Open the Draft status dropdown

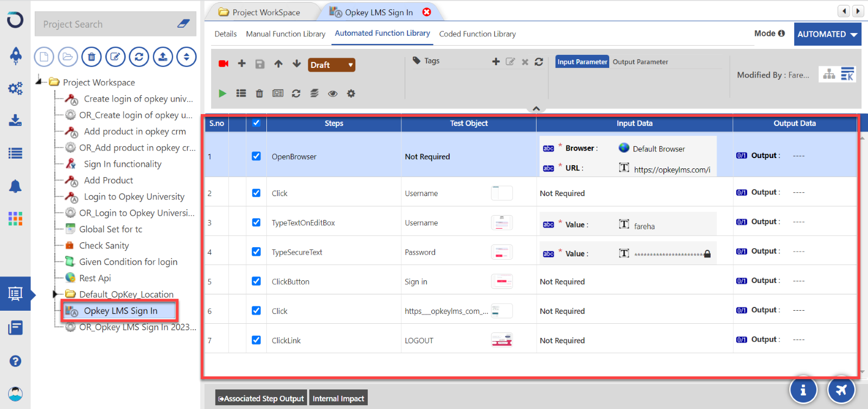click(x=331, y=65)
